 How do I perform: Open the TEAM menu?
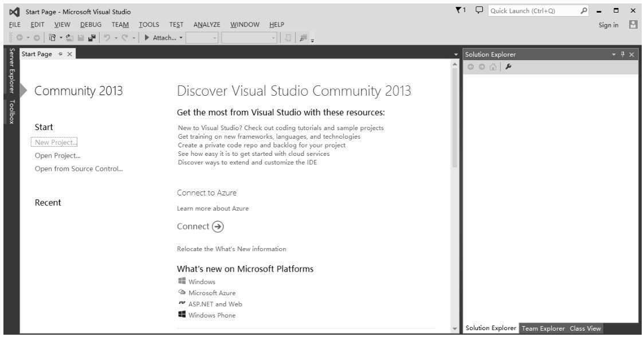pos(120,25)
